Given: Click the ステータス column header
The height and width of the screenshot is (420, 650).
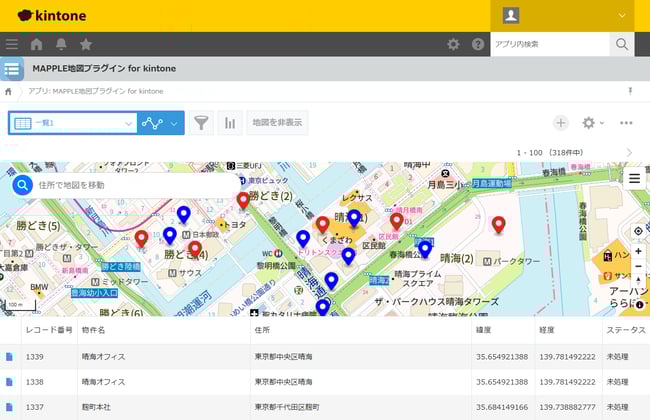Looking at the screenshot, I should tap(626, 330).
